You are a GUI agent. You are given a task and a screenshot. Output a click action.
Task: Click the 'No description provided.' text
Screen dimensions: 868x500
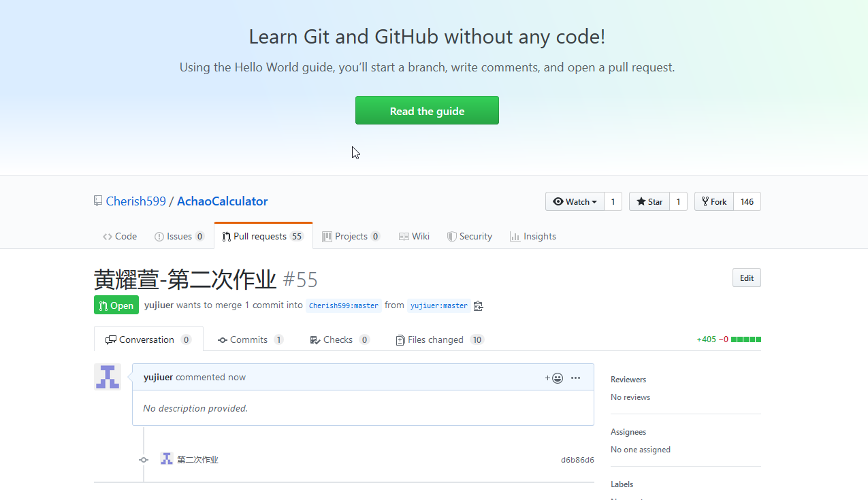tap(195, 408)
